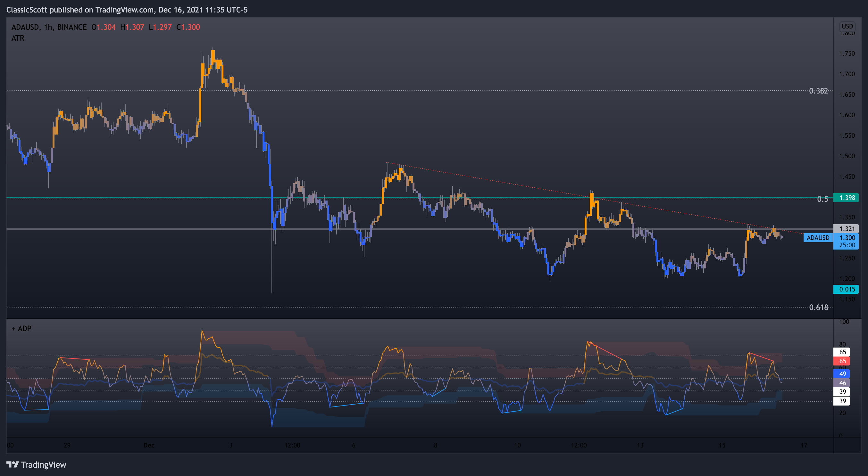This screenshot has width=868, height=476.
Task: Click the 25:00 countdown timer label
Action: point(847,245)
